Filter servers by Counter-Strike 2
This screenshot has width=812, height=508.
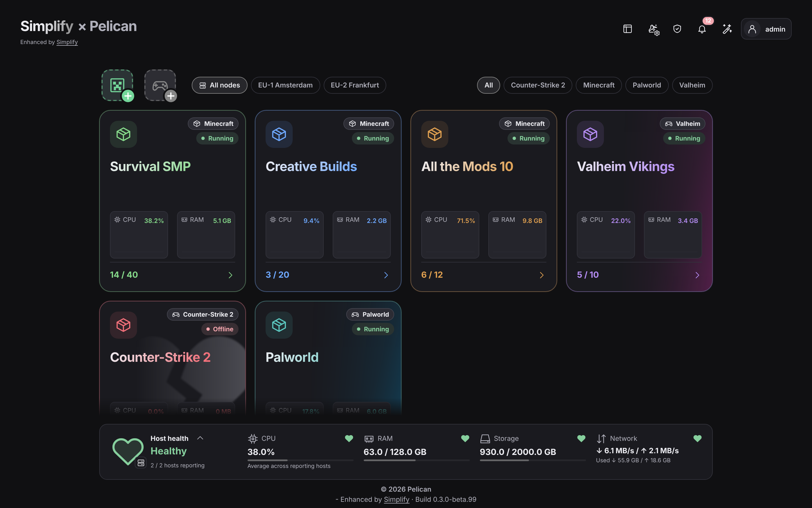point(538,85)
